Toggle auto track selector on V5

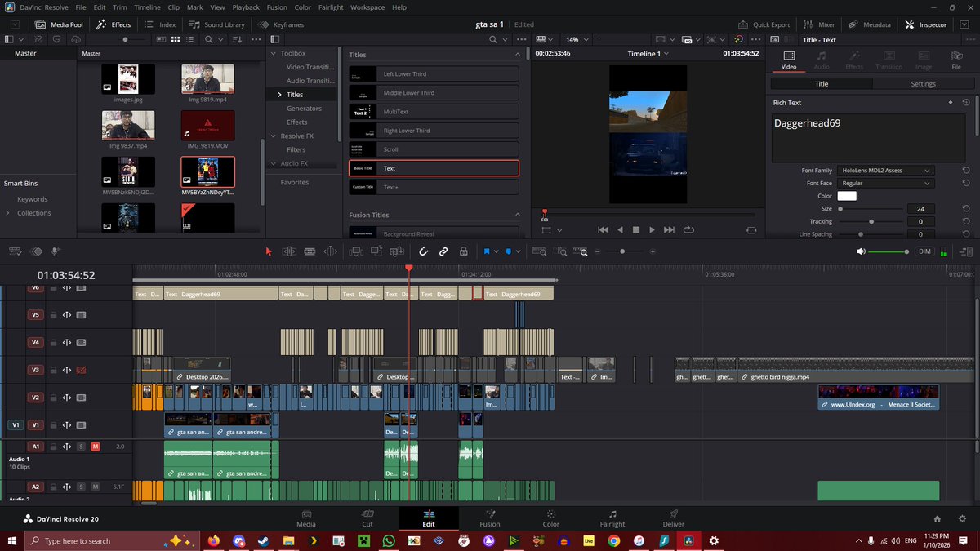tap(67, 314)
